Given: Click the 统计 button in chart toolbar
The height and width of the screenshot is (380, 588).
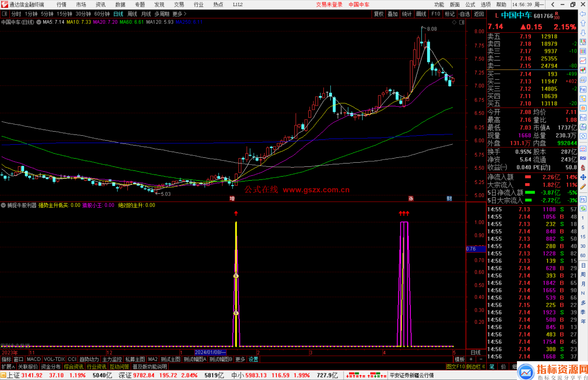Looking at the screenshot, I should [x=407, y=14].
